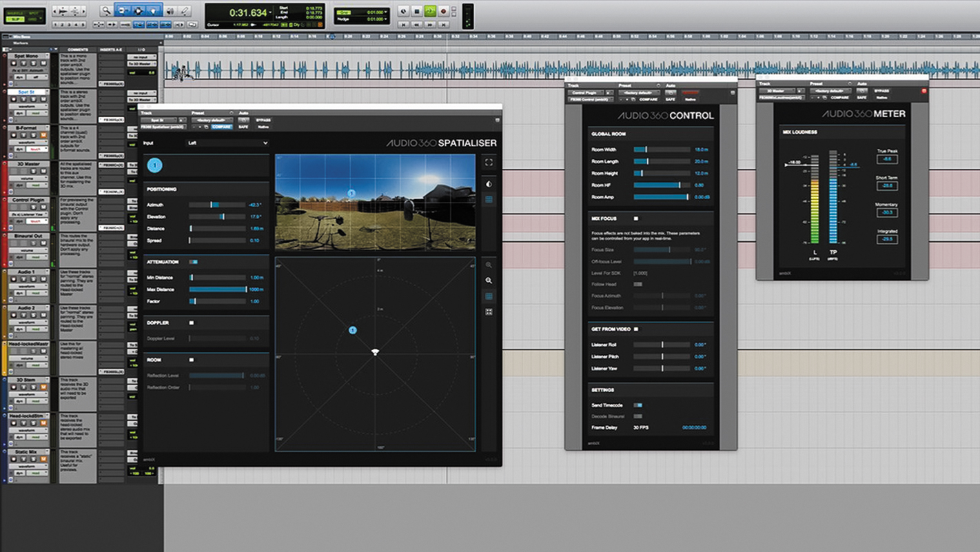Click the Integrated loudness value box

pos(887,240)
